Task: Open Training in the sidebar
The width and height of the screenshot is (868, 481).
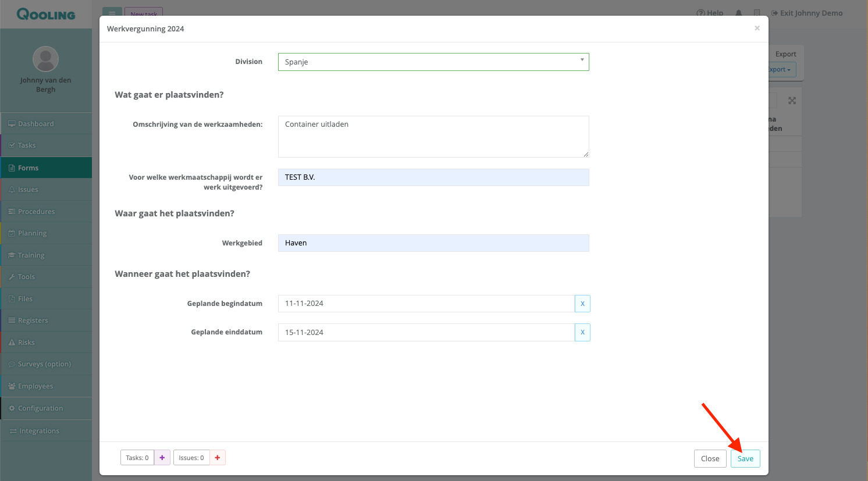Action: tap(46, 255)
